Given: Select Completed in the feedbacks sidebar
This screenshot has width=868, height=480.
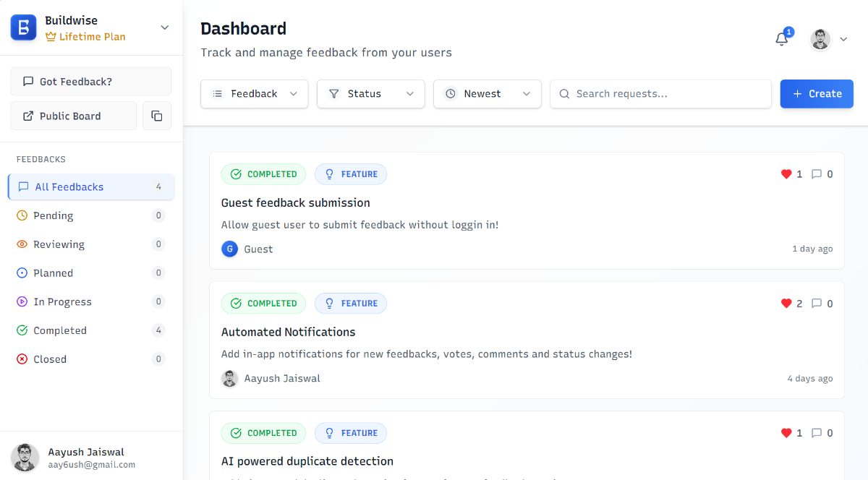Looking at the screenshot, I should coord(60,330).
